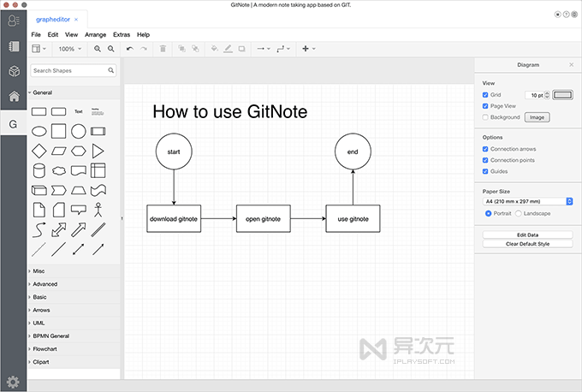Select the triangle shape in General palette

(98, 151)
